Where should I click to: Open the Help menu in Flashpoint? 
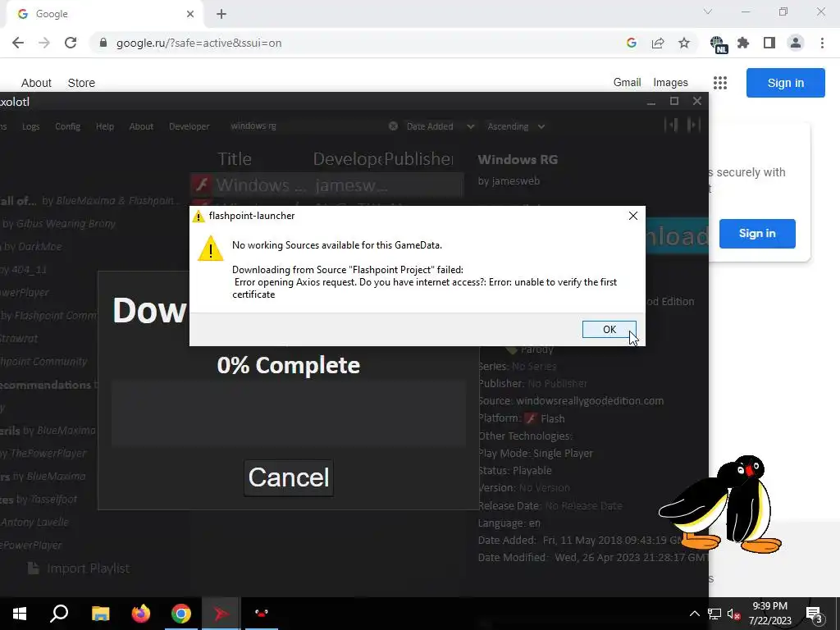(105, 126)
